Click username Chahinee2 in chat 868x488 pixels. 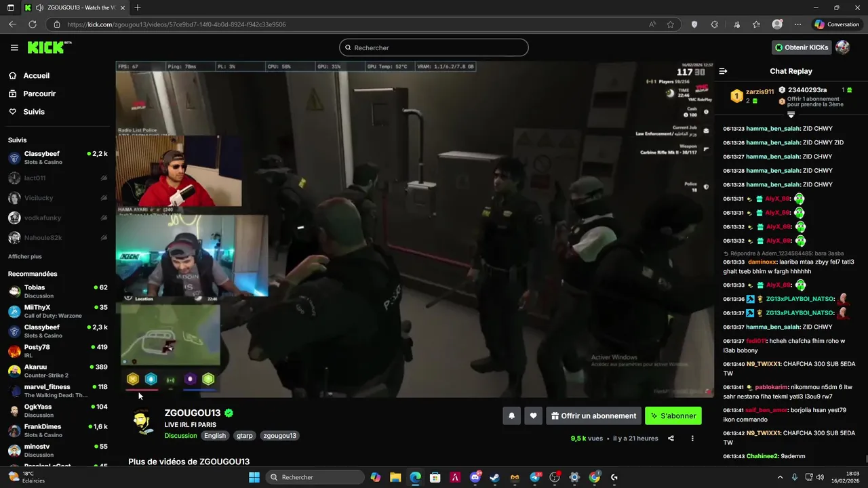click(x=762, y=456)
